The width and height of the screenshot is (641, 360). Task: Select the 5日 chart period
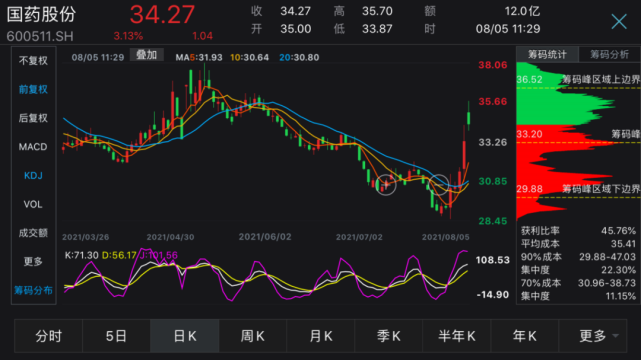point(116,336)
